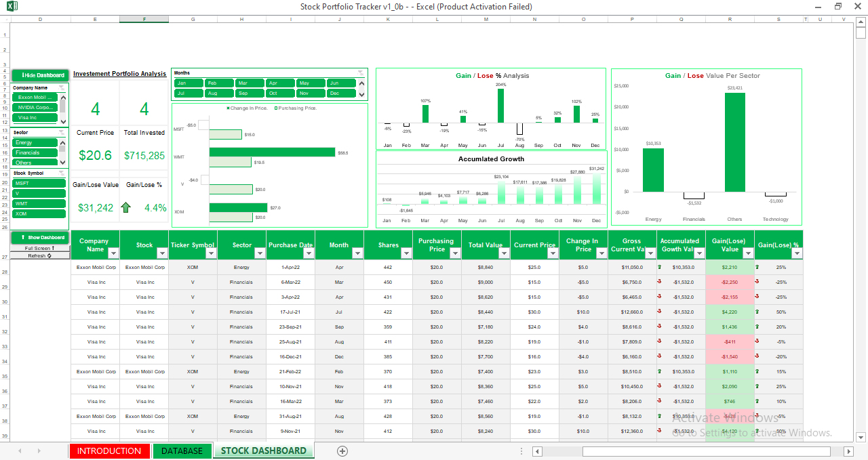Open Purchase Date column filter dropdown
The image size is (868, 460).
[x=309, y=253]
